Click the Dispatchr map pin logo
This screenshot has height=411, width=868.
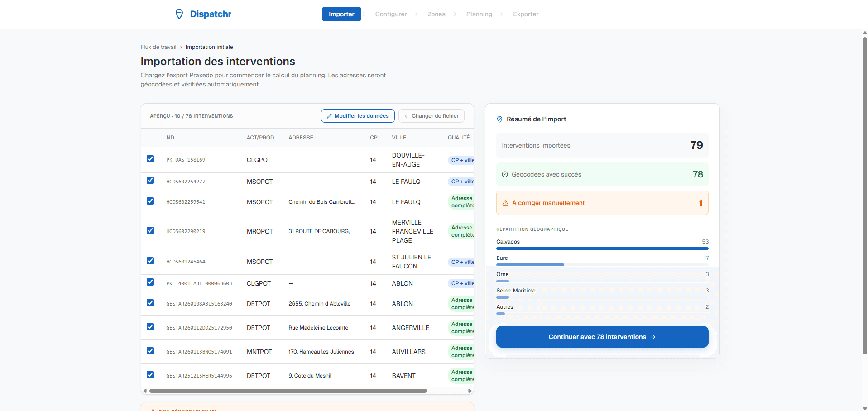click(x=179, y=14)
